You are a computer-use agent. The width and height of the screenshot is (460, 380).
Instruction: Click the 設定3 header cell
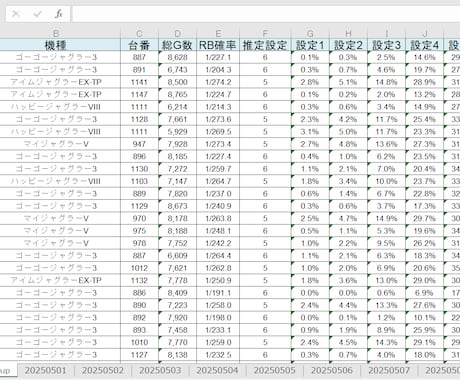coord(386,45)
